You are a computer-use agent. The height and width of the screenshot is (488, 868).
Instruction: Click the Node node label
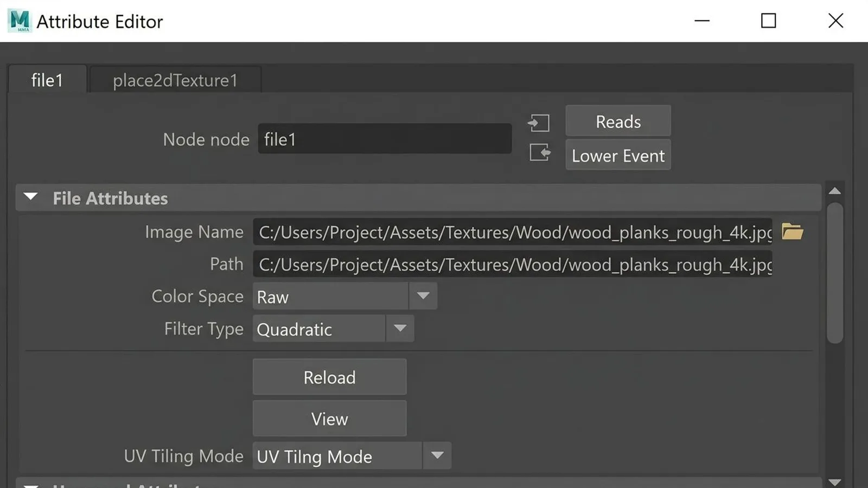coord(206,139)
